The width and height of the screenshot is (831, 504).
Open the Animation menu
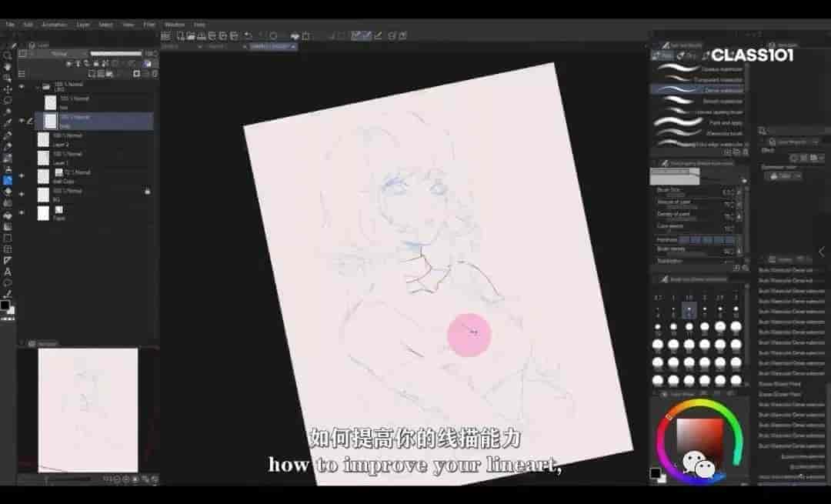pos(54,25)
